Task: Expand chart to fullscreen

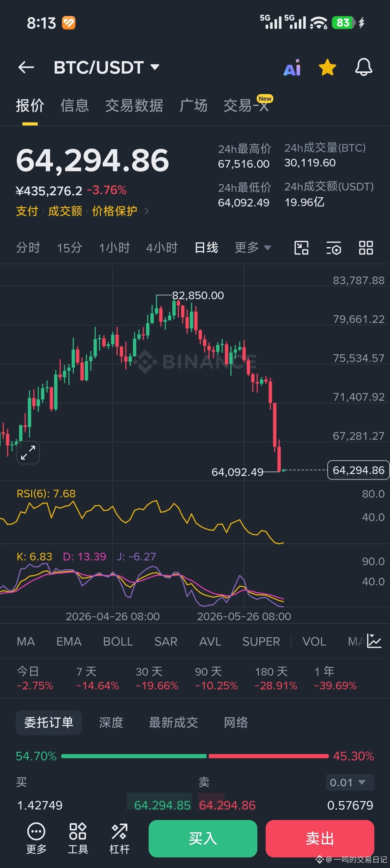Action: (28, 452)
